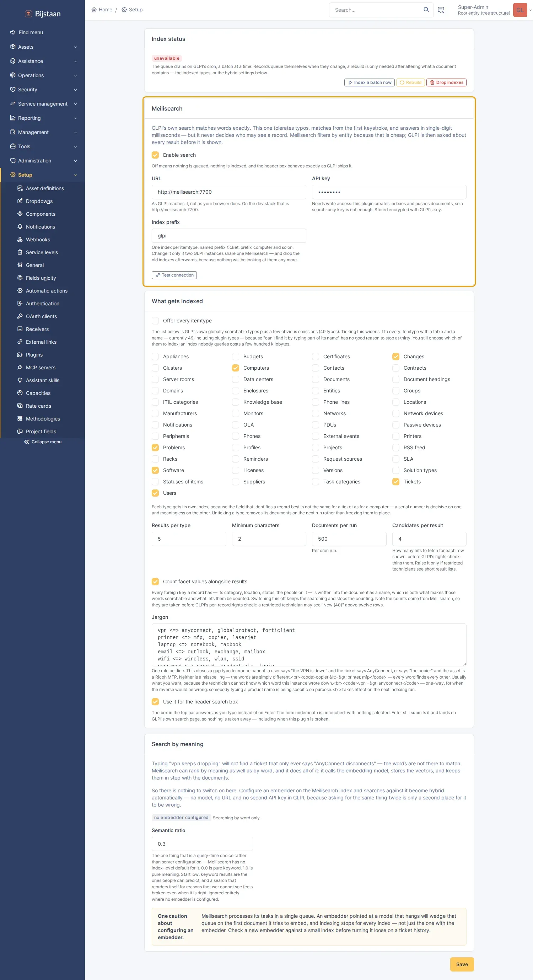Click the Automatic actions icon

[x=20, y=291]
